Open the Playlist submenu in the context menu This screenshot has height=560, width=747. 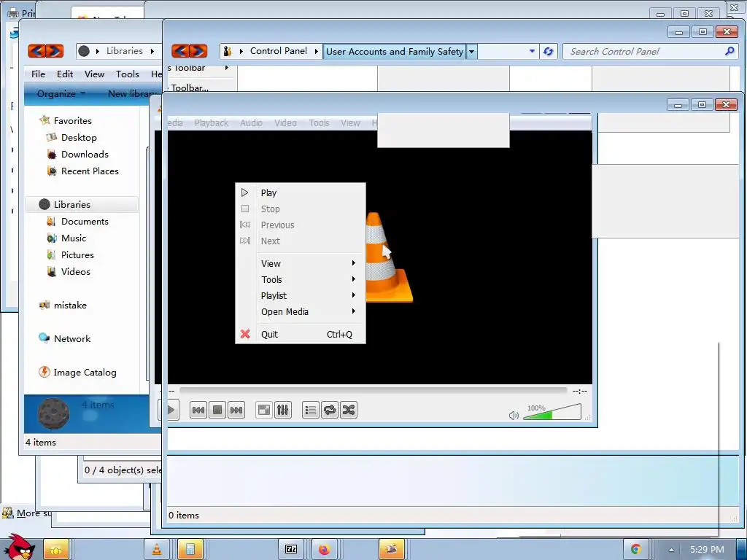coord(301,296)
